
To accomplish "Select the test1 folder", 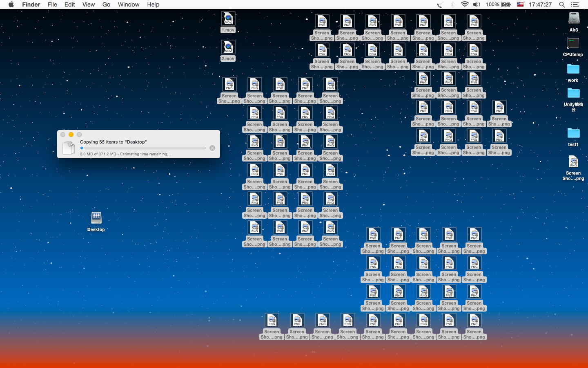I will pyautogui.click(x=573, y=133).
